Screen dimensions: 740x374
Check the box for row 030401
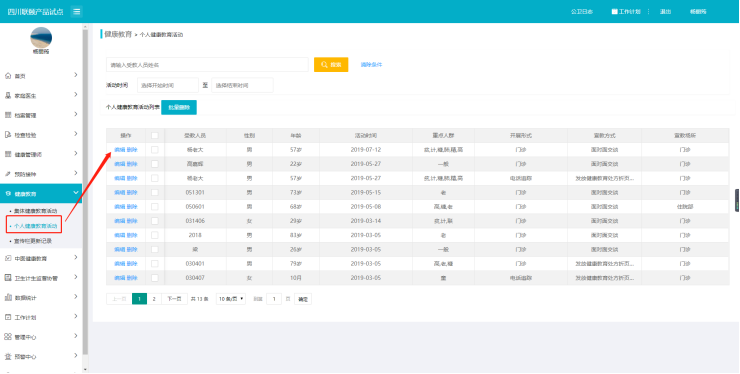(x=155, y=264)
